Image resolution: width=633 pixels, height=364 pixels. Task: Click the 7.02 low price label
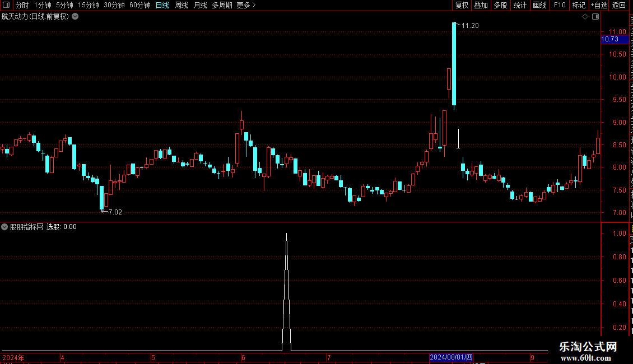click(115, 212)
